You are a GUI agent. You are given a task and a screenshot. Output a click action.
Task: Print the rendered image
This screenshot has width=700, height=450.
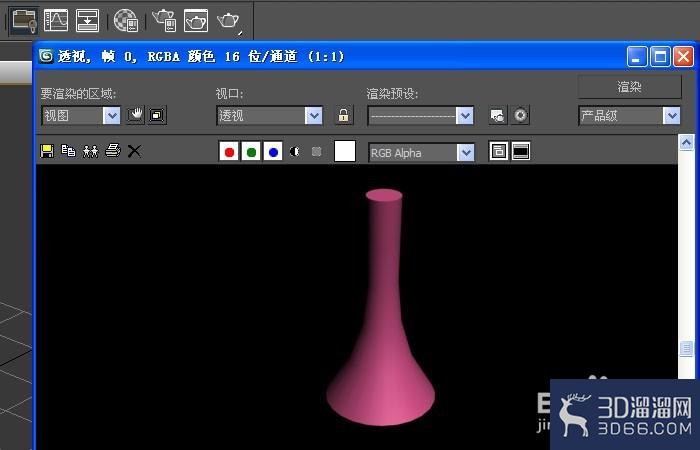point(112,150)
